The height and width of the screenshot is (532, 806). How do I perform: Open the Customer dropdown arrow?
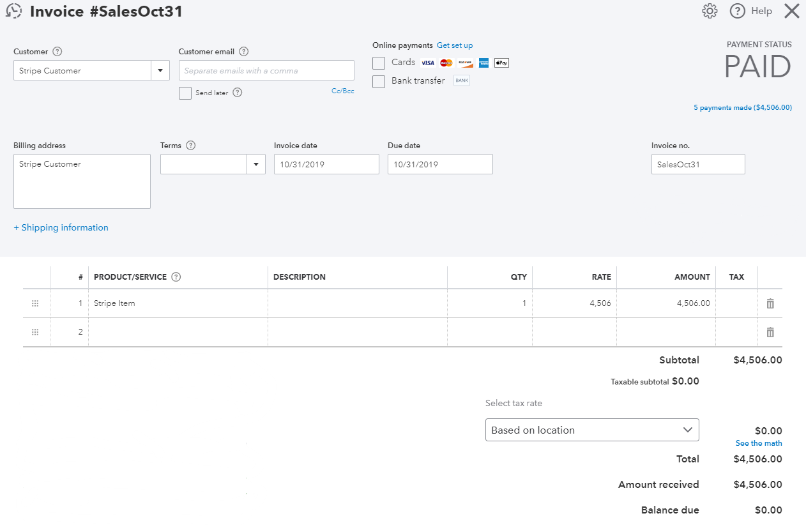160,70
